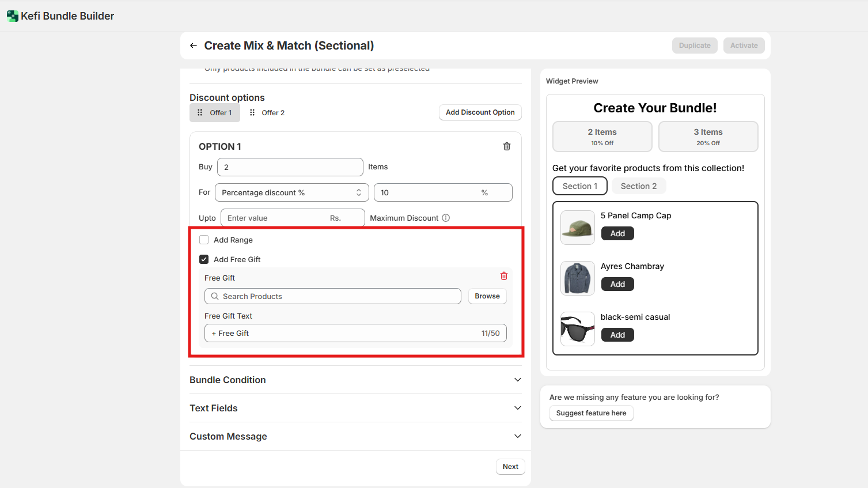Open the Percentage discount % dropdown
868x488 pixels.
(291, 192)
